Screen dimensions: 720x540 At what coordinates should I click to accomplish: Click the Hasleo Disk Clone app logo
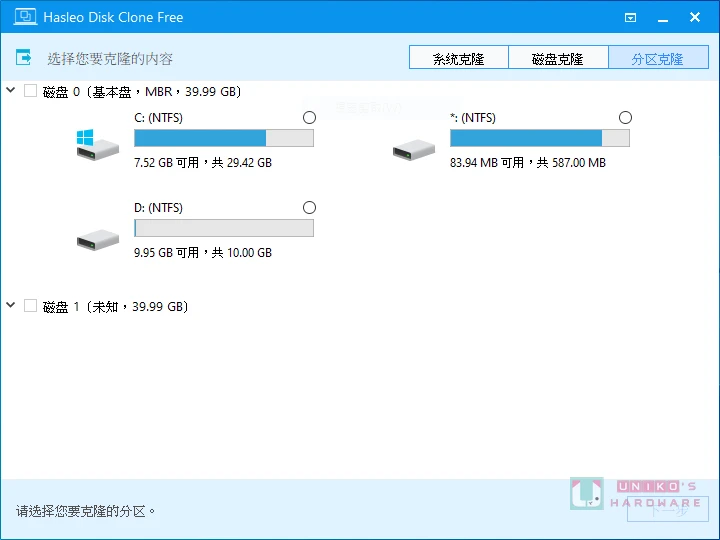click(25, 17)
